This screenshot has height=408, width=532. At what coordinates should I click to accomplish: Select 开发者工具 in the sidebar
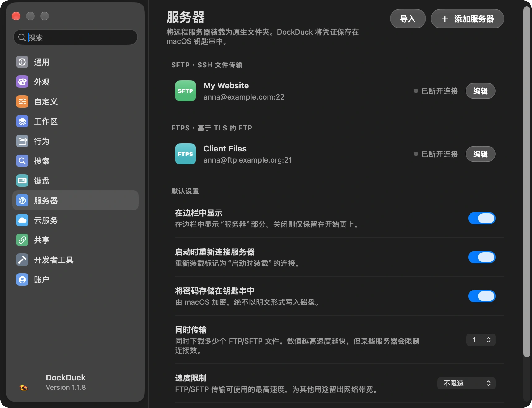click(x=75, y=260)
